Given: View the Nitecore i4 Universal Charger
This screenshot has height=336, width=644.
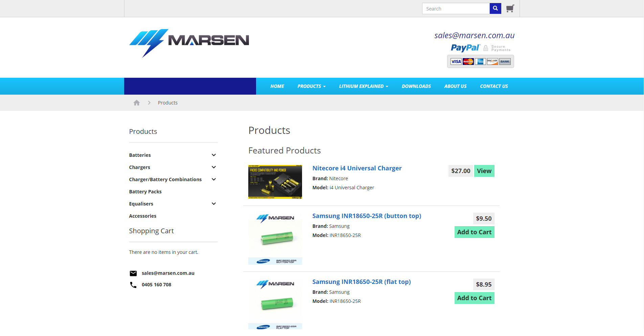Looking at the screenshot, I should point(484,171).
